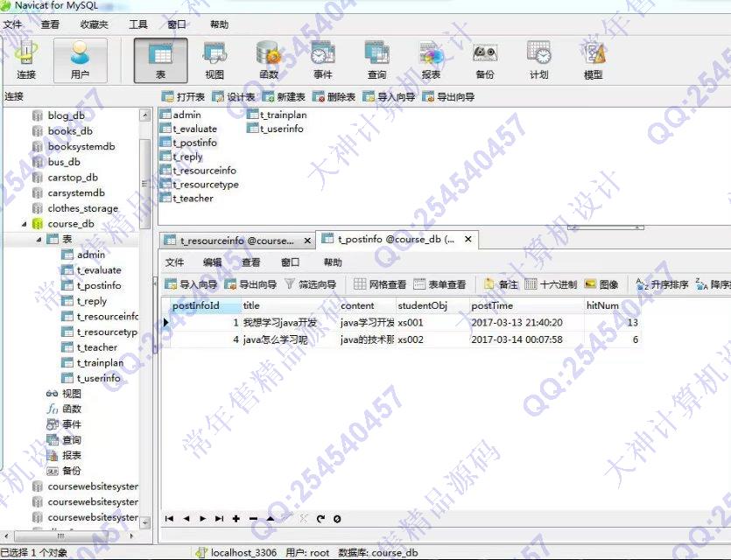
Task: Select t_trainplan in the left tree
Action: click(100, 363)
